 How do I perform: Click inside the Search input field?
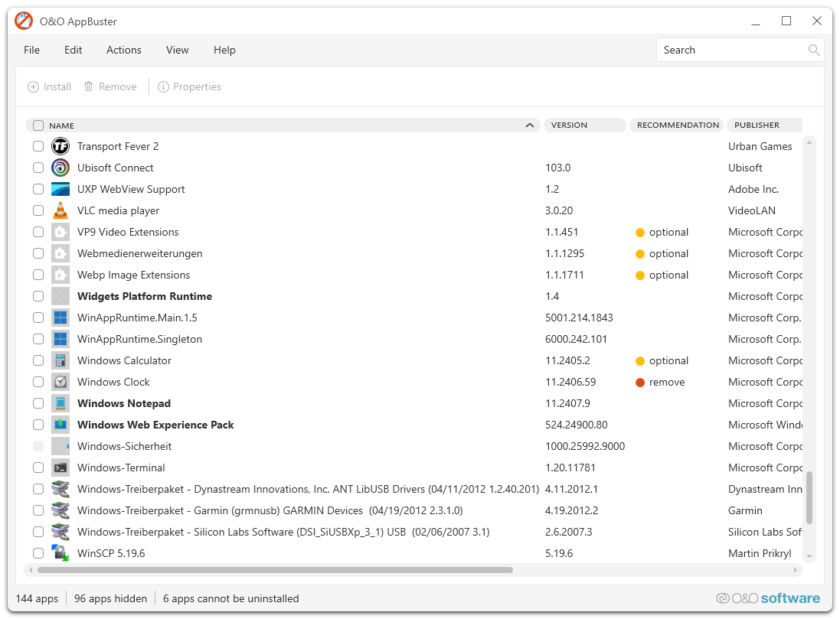727,50
